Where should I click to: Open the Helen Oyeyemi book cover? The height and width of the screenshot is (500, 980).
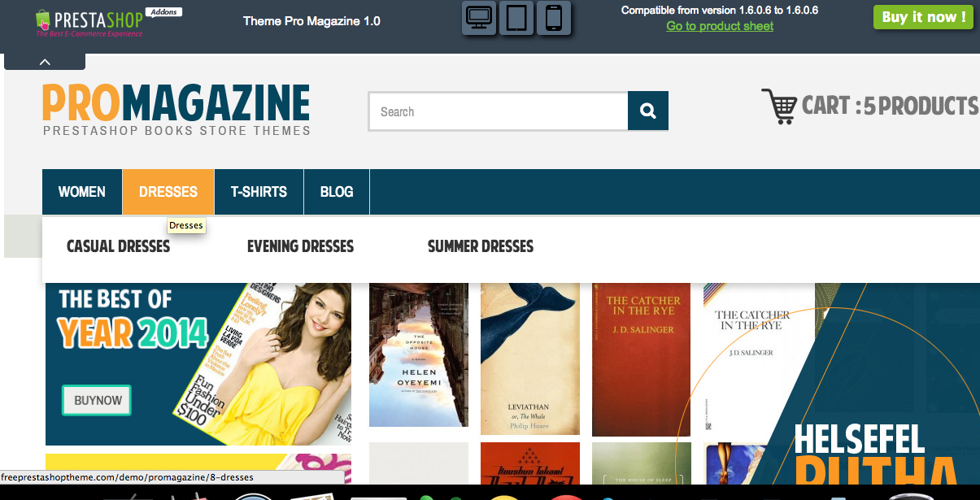click(x=419, y=354)
